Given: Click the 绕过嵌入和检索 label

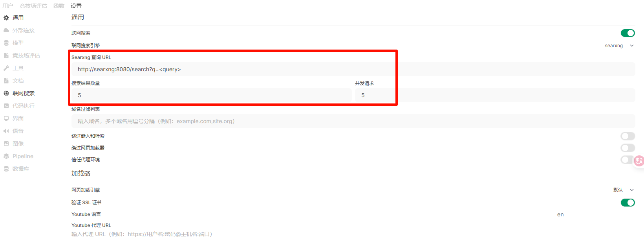Looking at the screenshot, I should (x=88, y=136).
